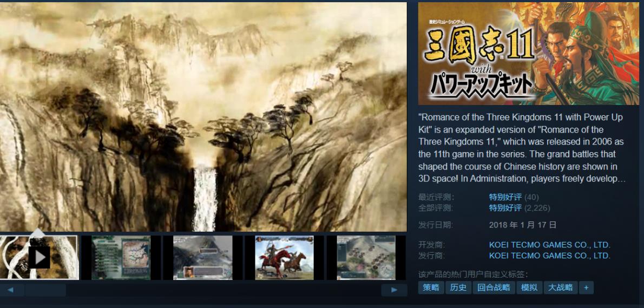644x308 pixels.
Task: Expand tags with the plus button
Action: 586,287
